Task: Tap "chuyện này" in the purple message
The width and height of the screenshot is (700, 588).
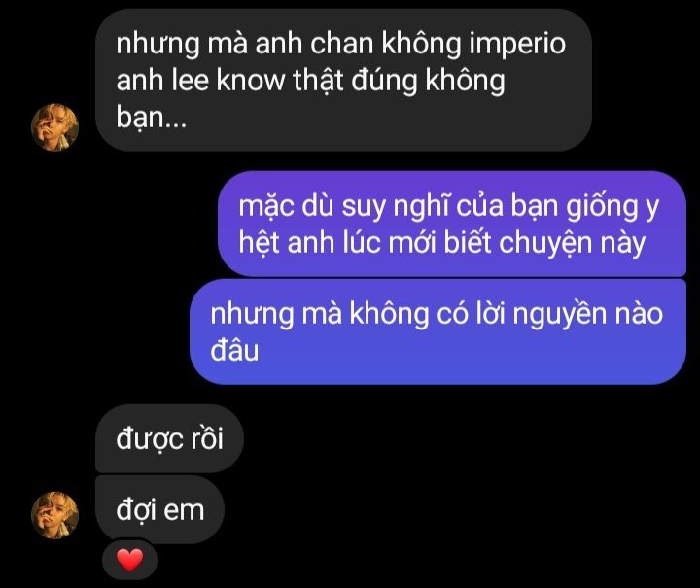Action: click(x=573, y=243)
